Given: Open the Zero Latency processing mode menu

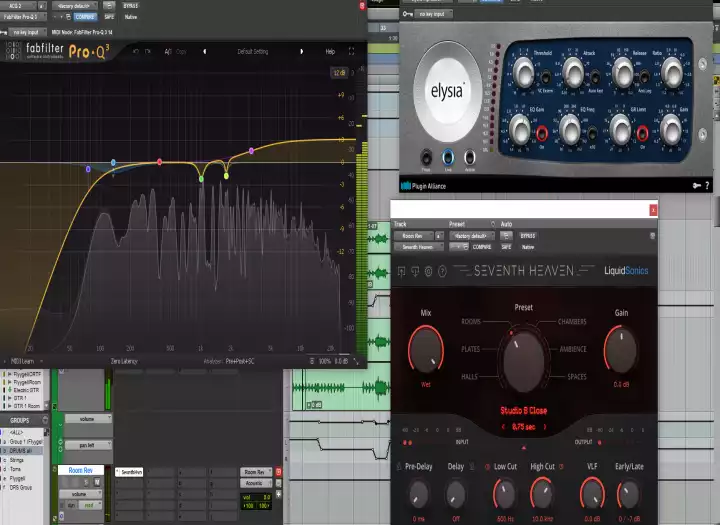Looking at the screenshot, I should 124,361.
